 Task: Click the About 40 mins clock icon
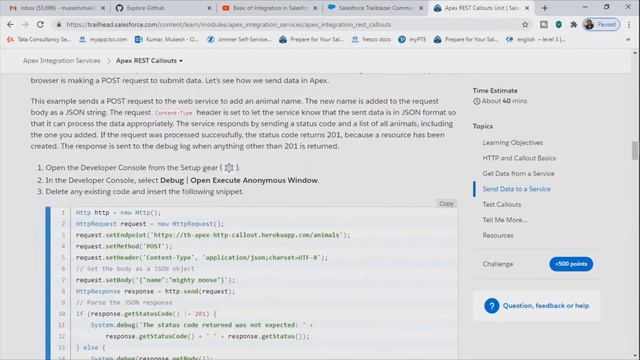point(476,101)
